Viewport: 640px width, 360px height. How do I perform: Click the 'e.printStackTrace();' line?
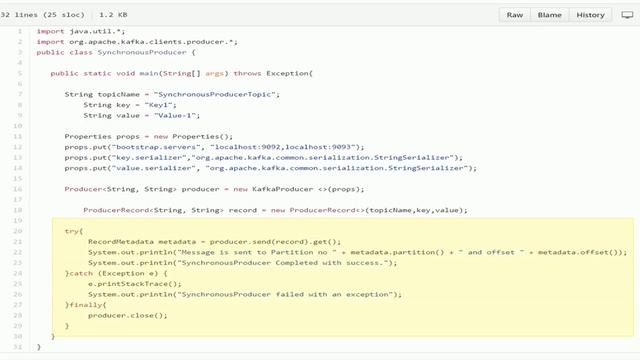click(x=135, y=284)
